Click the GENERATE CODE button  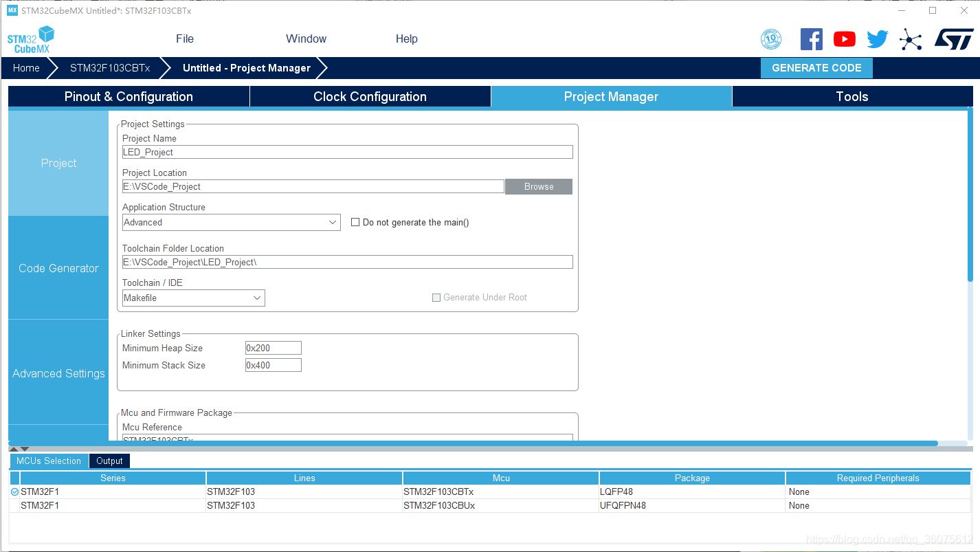[816, 68]
